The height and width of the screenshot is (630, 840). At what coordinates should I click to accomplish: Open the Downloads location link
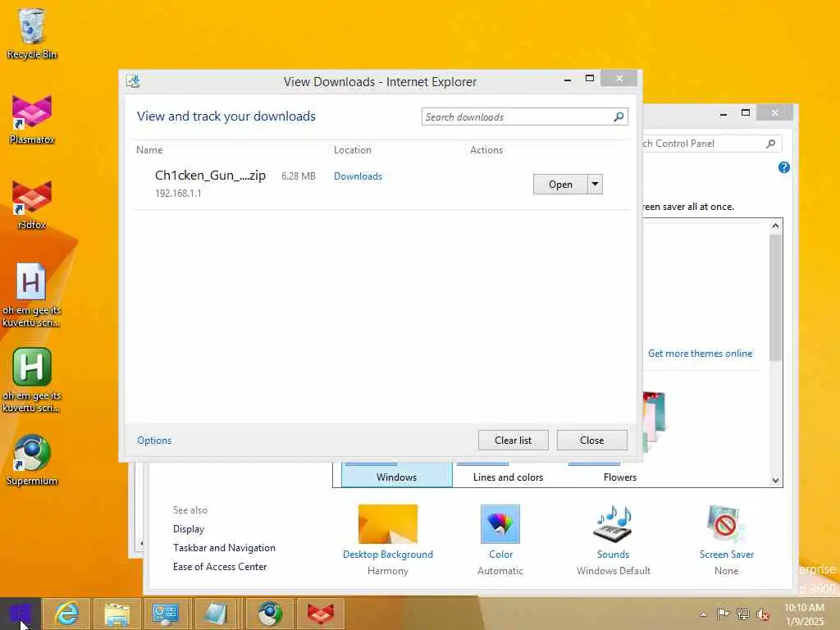point(358,176)
